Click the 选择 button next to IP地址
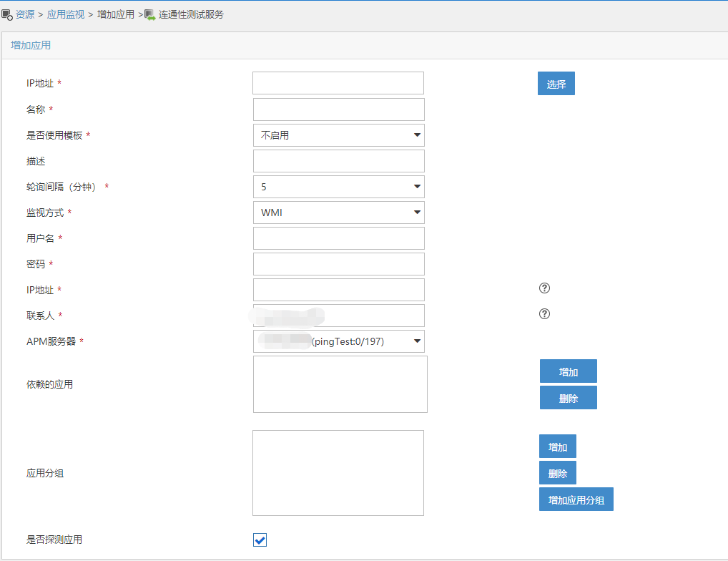Viewport: 728px width, 561px height. (x=556, y=84)
